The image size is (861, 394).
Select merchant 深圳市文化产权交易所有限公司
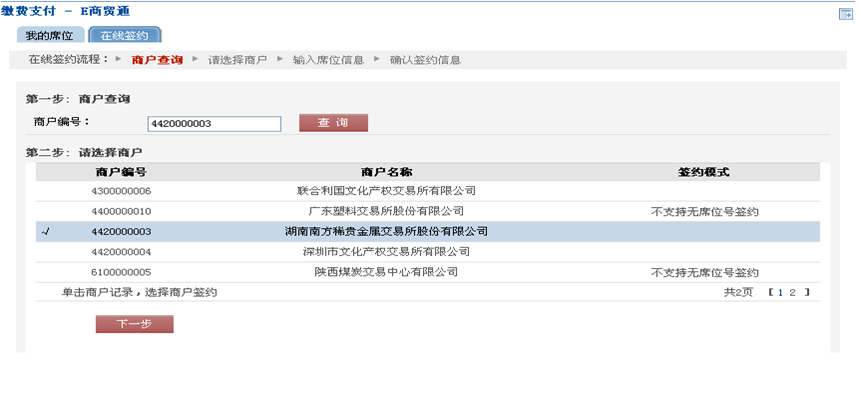pyautogui.click(x=386, y=252)
